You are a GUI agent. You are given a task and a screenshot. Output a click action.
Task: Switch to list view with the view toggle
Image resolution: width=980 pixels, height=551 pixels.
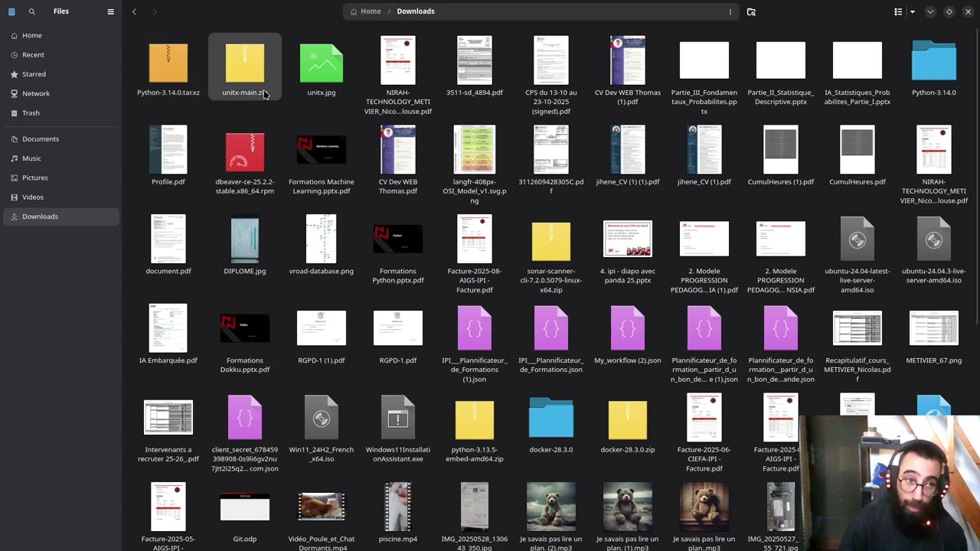click(898, 11)
